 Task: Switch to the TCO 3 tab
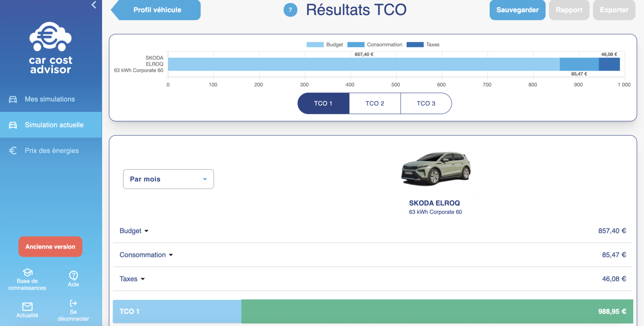(x=426, y=104)
